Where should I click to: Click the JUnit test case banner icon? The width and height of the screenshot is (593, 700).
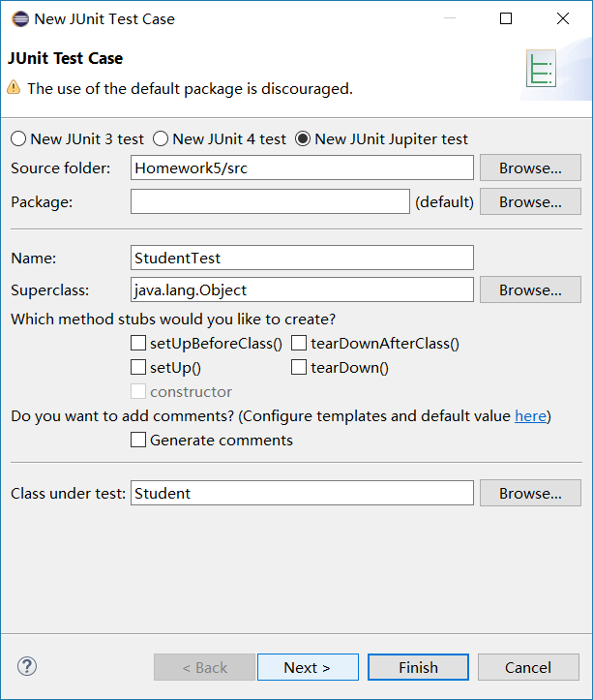pos(541,71)
